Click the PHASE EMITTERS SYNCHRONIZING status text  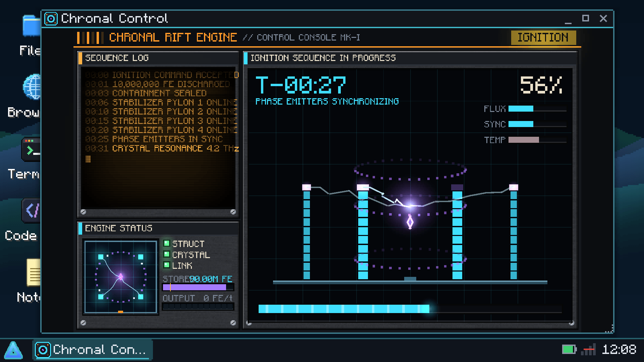[x=327, y=102]
